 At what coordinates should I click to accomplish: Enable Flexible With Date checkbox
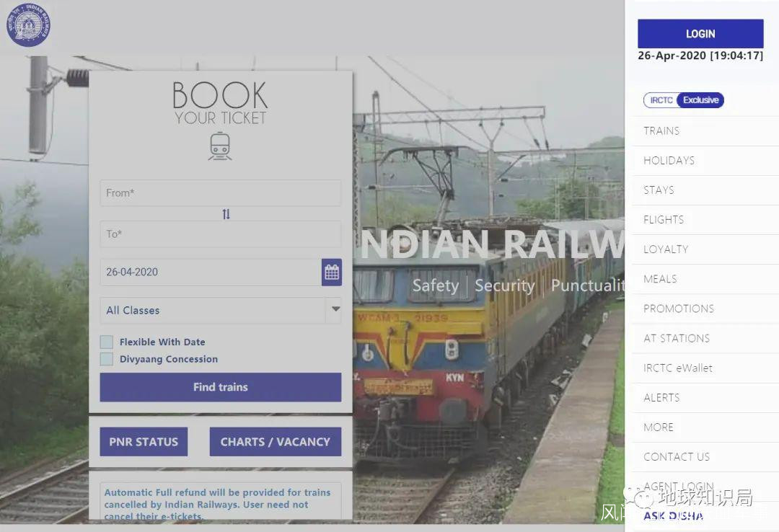click(x=106, y=342)
